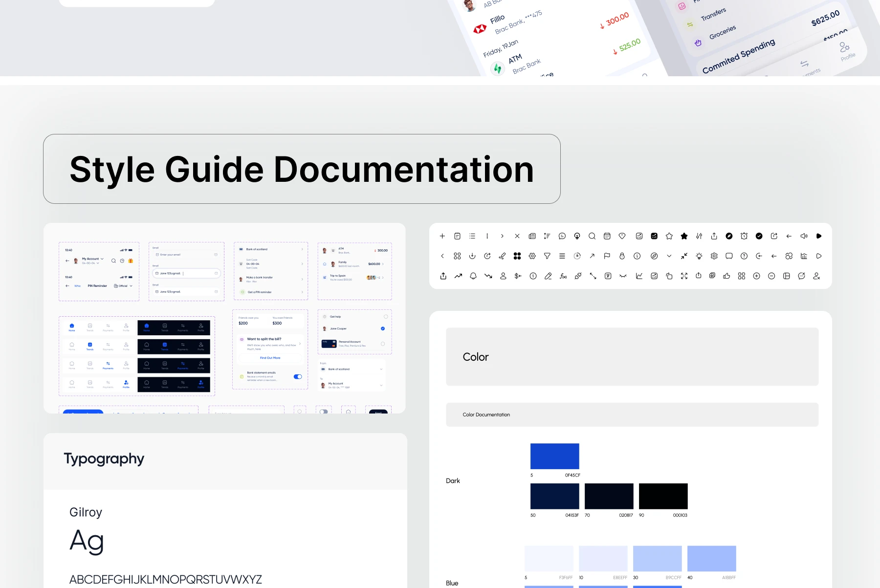Uncheck the Jane Cooper blue checkmark
Viewport: 880px width, 588px height.
[383, 328]
